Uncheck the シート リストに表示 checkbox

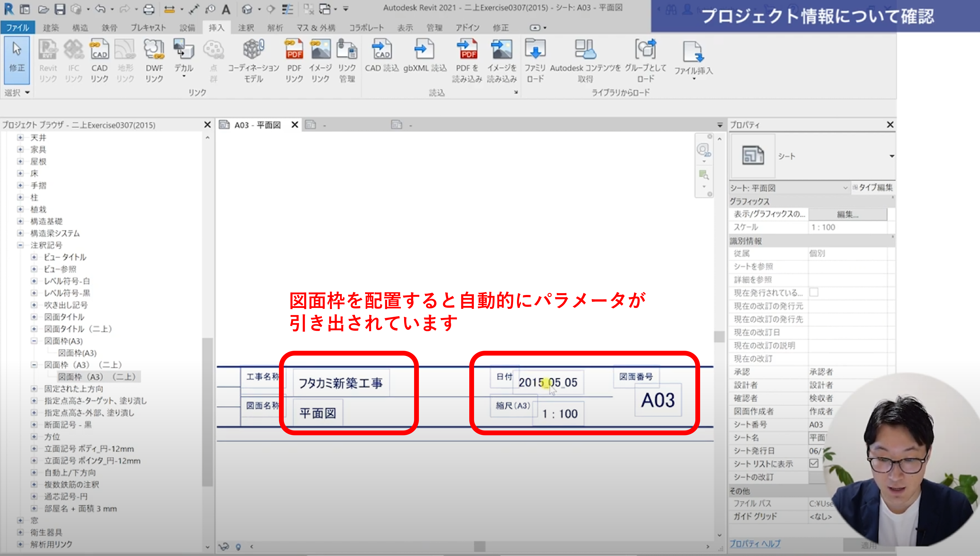[814, 463]
